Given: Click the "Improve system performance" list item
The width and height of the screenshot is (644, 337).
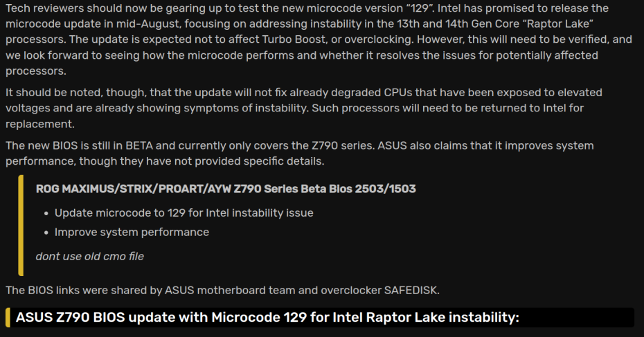Looking at the screenshot, I should [132, 232].
